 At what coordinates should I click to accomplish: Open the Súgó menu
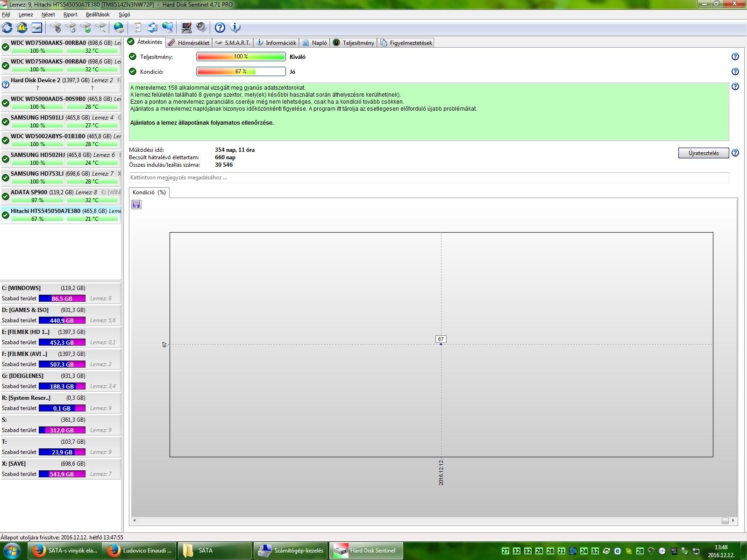point(124,14)
